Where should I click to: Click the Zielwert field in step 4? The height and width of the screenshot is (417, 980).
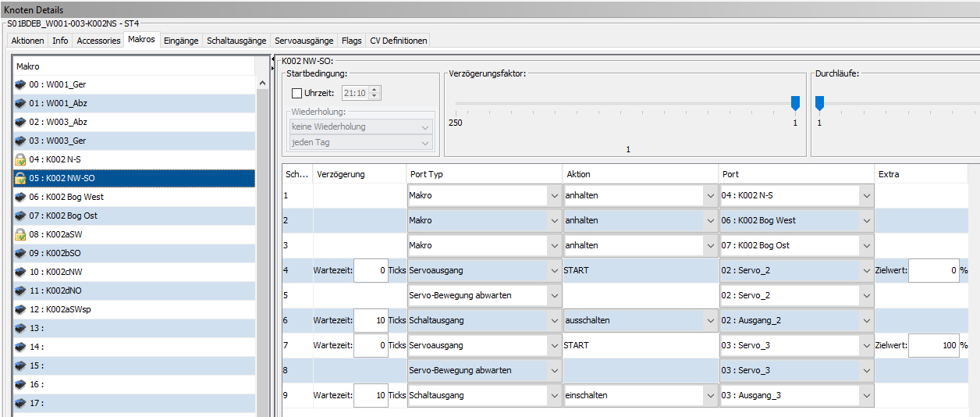pos(933,270)
